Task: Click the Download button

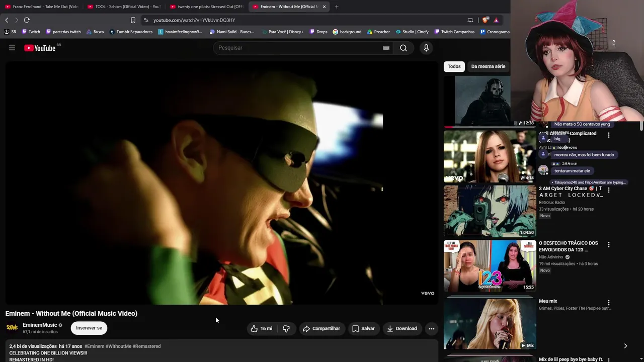Action: [402, 329]
